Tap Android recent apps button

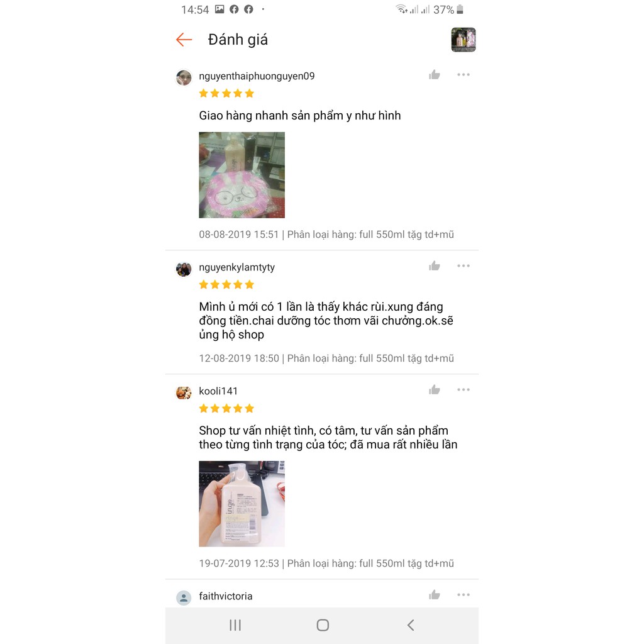point(235,625)
